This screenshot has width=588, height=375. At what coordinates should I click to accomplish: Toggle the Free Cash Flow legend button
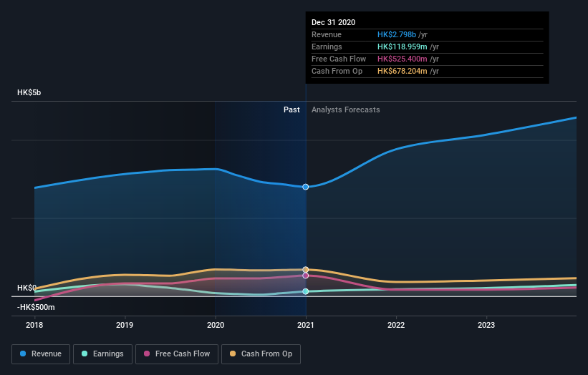point(177,354)
